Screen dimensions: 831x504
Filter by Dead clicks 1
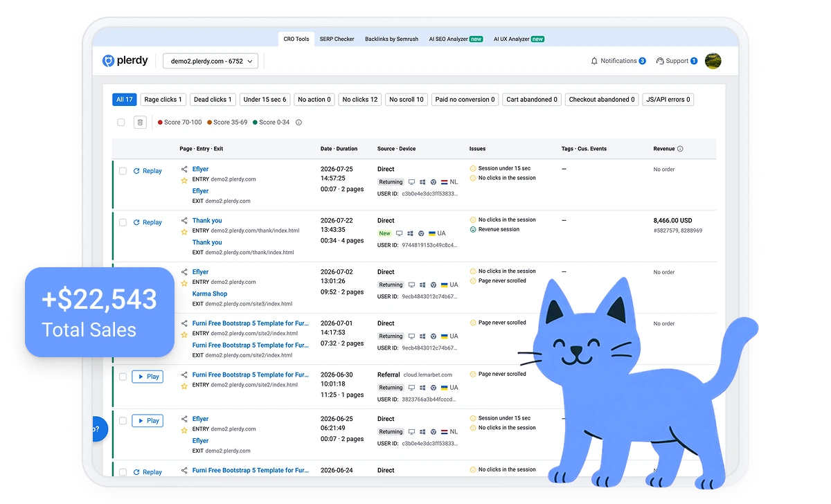click(x=213, y=100)
